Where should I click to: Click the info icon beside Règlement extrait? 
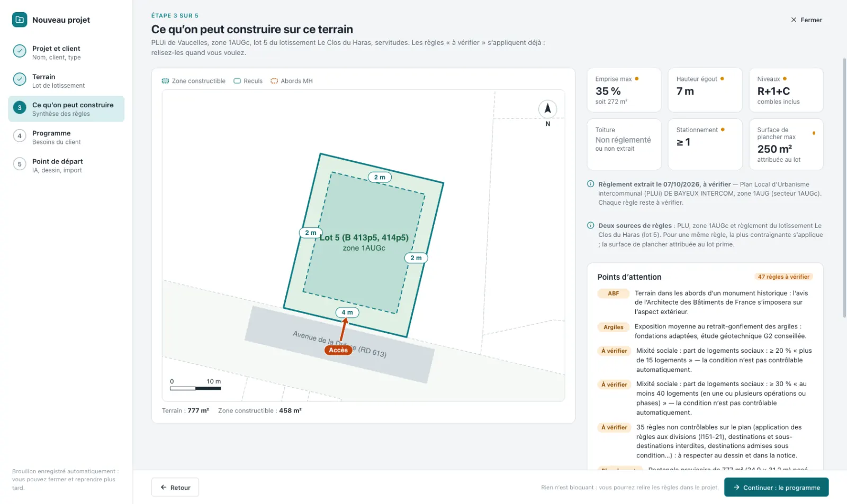[x=591, y=184]
